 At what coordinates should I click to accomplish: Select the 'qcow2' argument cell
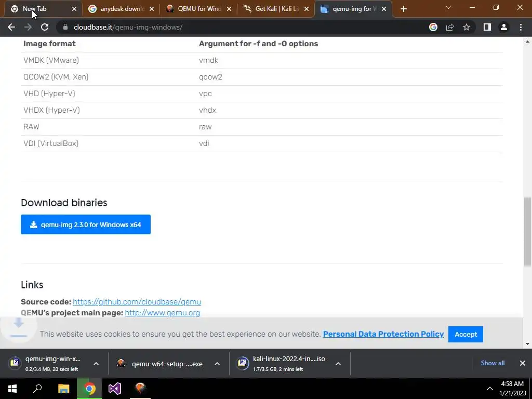pyautogui.click(x=210, y=77)
